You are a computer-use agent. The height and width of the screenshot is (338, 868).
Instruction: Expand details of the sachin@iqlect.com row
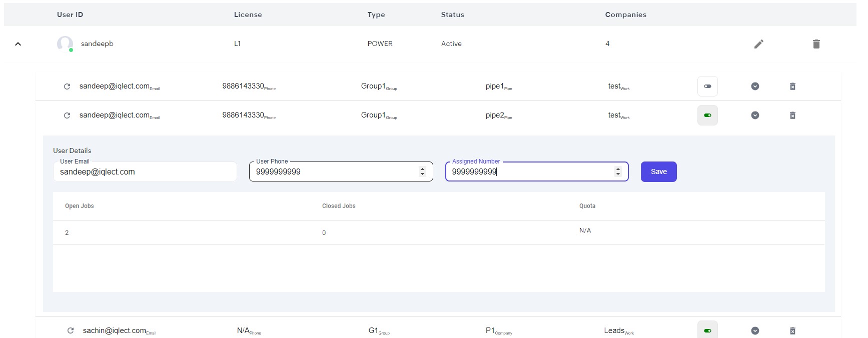pos(755,330)
